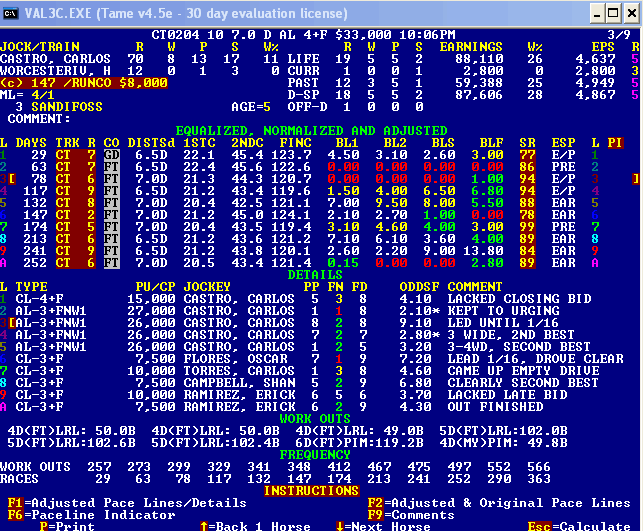Click P=Print instruction

pyautogui.click(x=67, y=526)
